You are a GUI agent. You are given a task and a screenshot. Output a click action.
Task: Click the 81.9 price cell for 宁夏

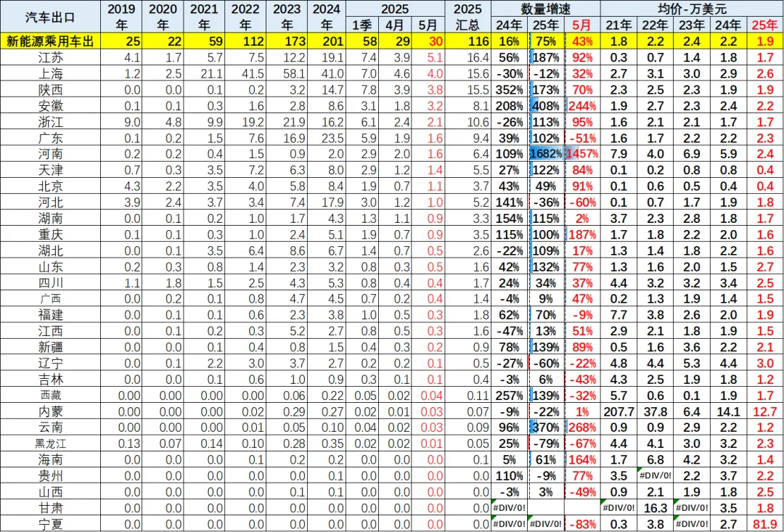pos(765,523)
